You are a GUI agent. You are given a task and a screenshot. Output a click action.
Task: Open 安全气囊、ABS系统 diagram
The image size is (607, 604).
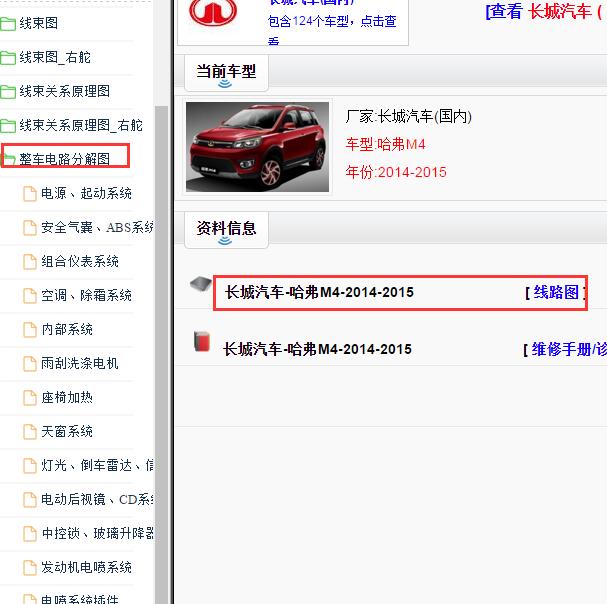coord(98,227)
